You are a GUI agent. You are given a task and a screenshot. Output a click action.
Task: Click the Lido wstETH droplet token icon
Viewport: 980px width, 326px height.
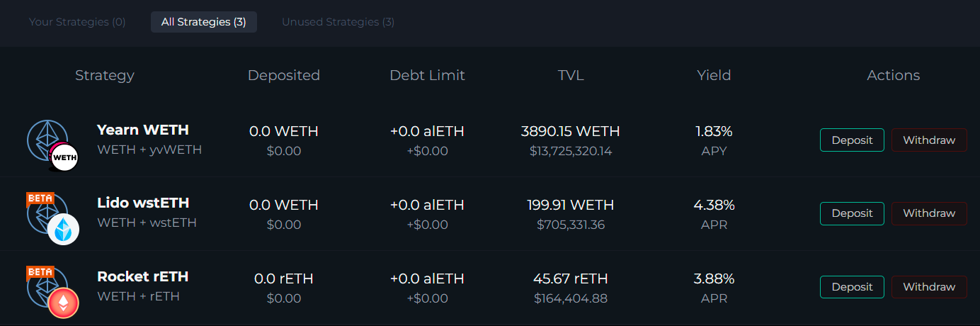pyautogui.click(x=63, y=229)
